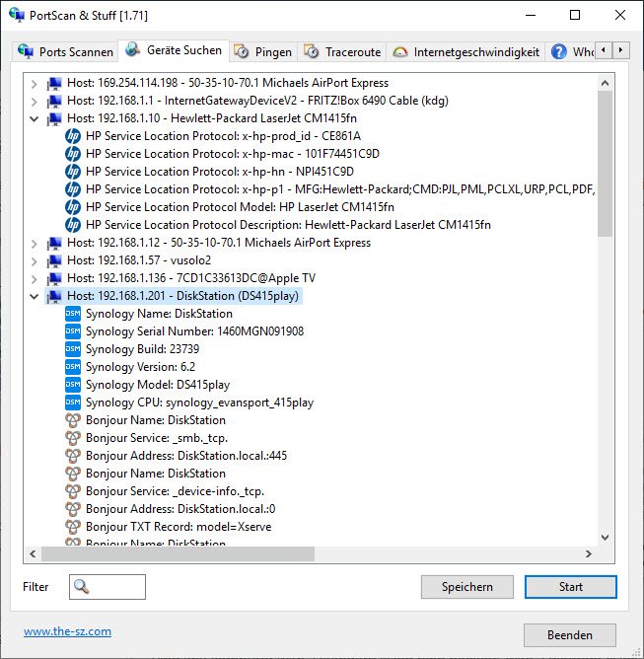Click the Speichern button
Screen dimensions: 644x659
pos(467,587)
